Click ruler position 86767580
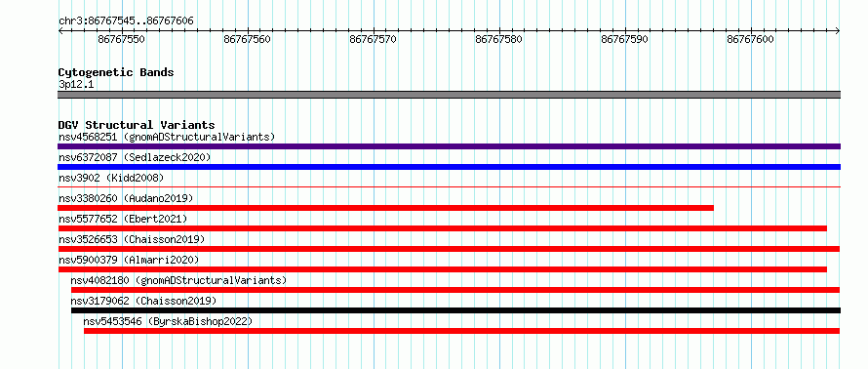Screen dimensions: 868x369 tap(498, 39)
